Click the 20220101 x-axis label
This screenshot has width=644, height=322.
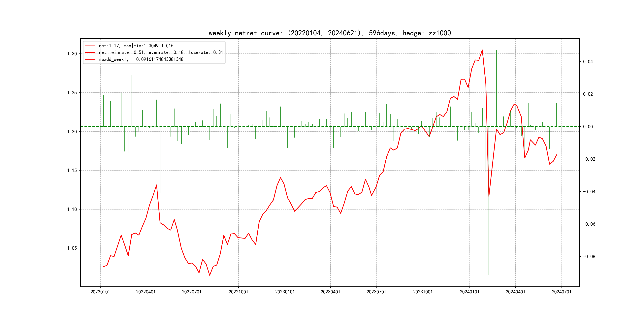tap(100, 292)
